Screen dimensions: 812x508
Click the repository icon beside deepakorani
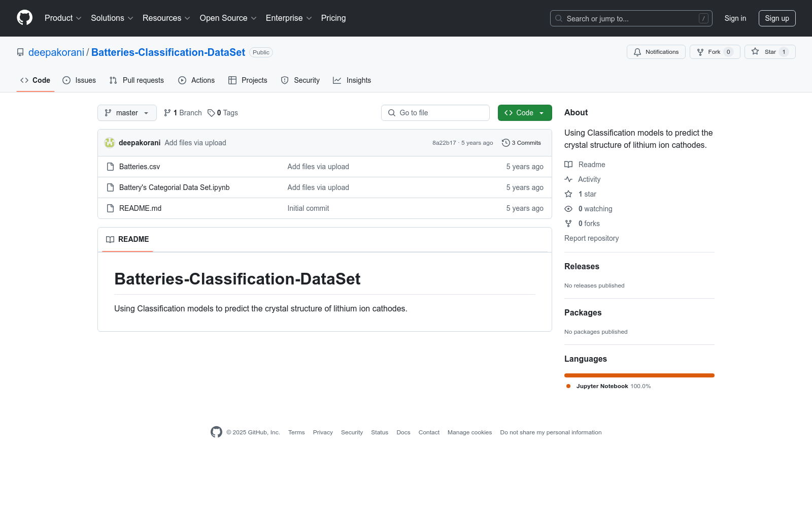tap(20, 52)
